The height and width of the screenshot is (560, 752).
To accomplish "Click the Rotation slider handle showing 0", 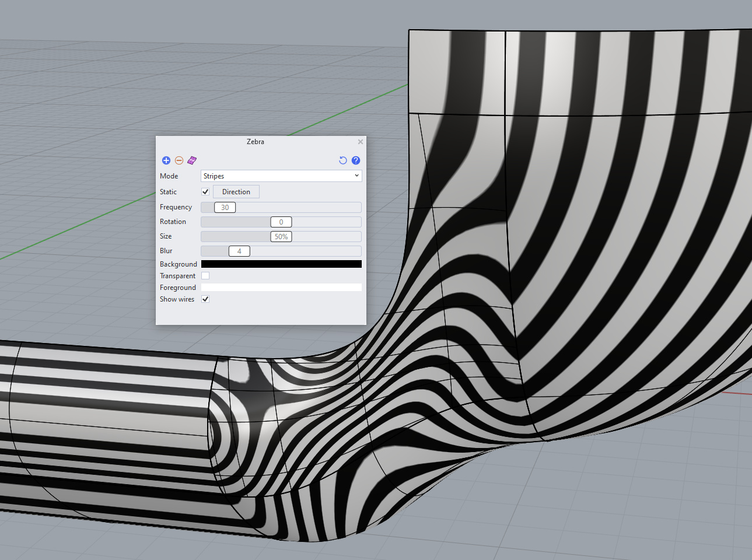I will (x=281, y=222).
